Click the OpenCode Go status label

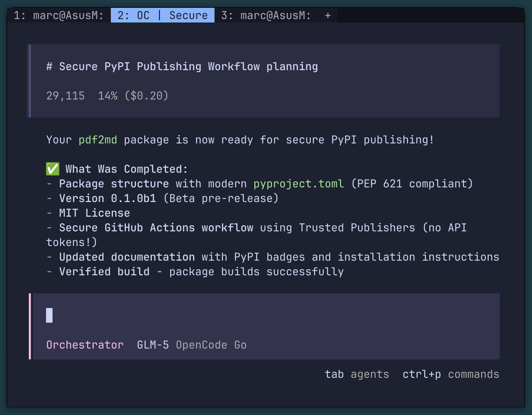211,344
